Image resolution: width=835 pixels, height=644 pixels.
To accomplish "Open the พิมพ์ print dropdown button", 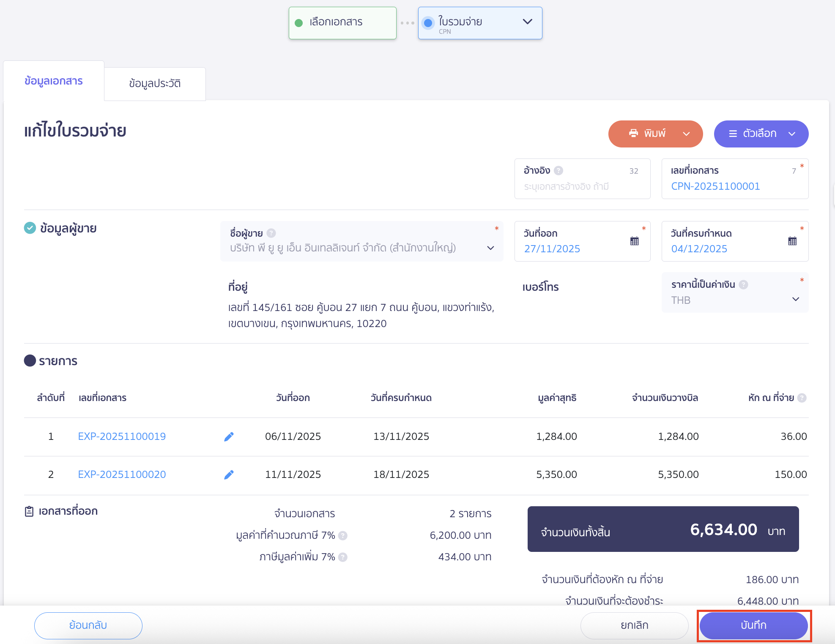I will point(655,134).
